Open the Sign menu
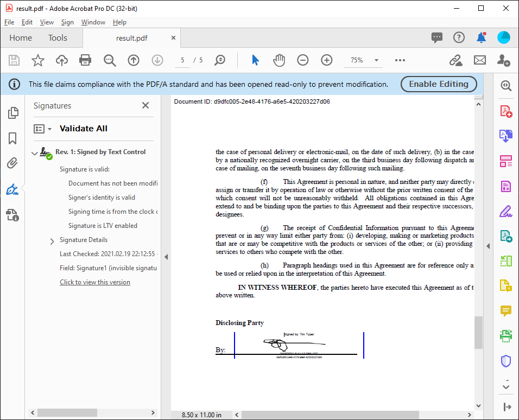The height and width of the screenshot is (420, 519). [67, 22]
